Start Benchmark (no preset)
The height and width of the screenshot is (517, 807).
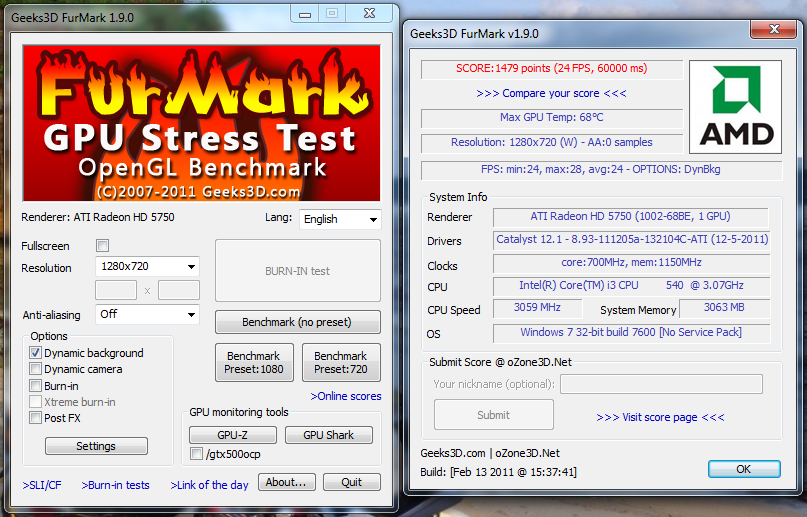[298, 322]
